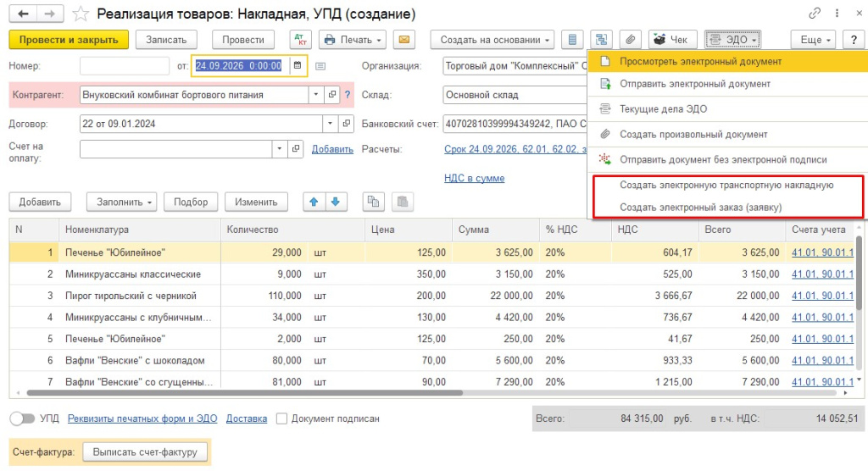Click the Провести button
Image resolution: width=868 pixels, height=471 pixels.
(x=243, y=40)
